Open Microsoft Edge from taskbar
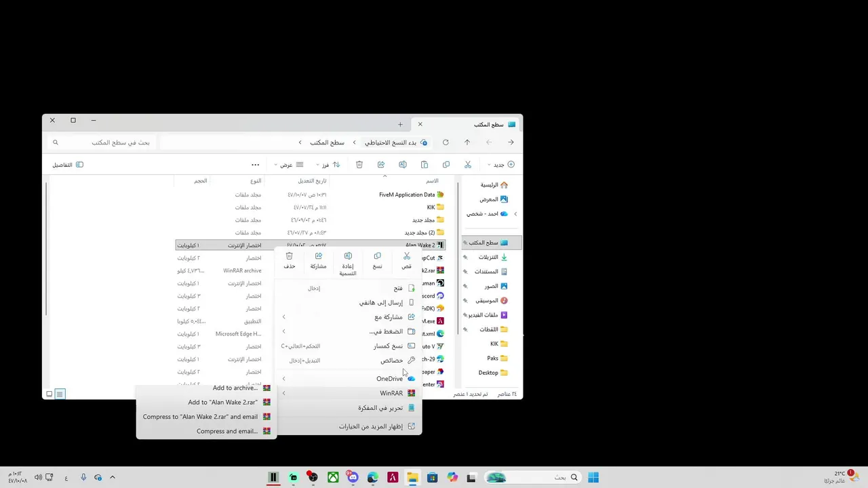This screenshot has width=868, height=488. pyautogui.click(x=372, y=477)
